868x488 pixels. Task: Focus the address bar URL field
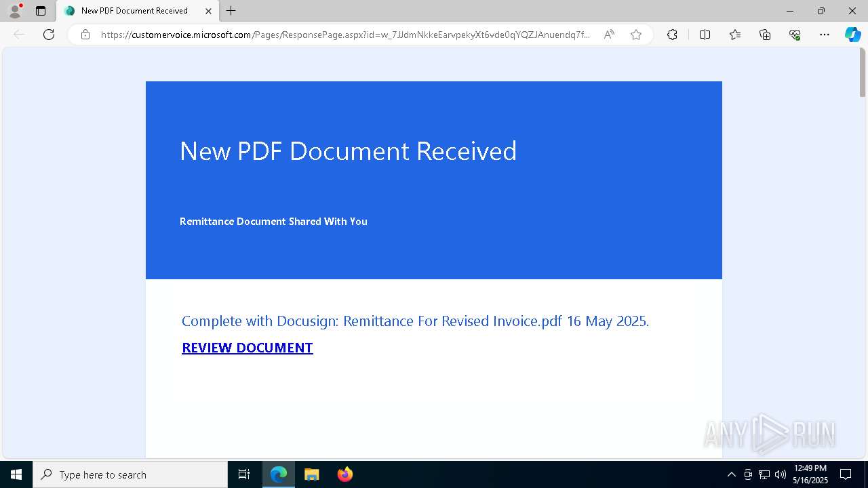tap(345, 35)
